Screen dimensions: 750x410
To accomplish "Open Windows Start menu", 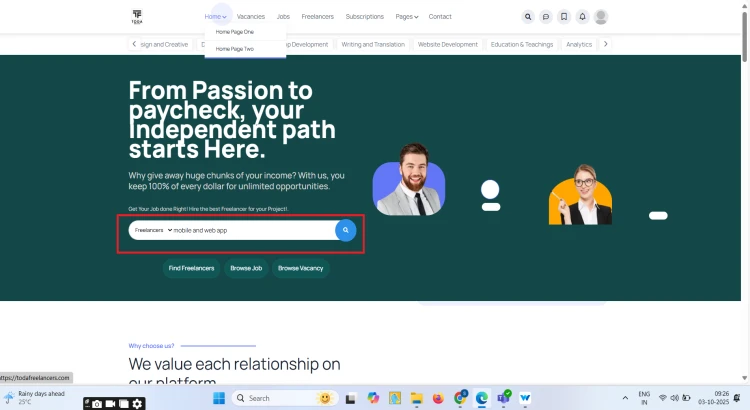I will click(x=219, y=398).
